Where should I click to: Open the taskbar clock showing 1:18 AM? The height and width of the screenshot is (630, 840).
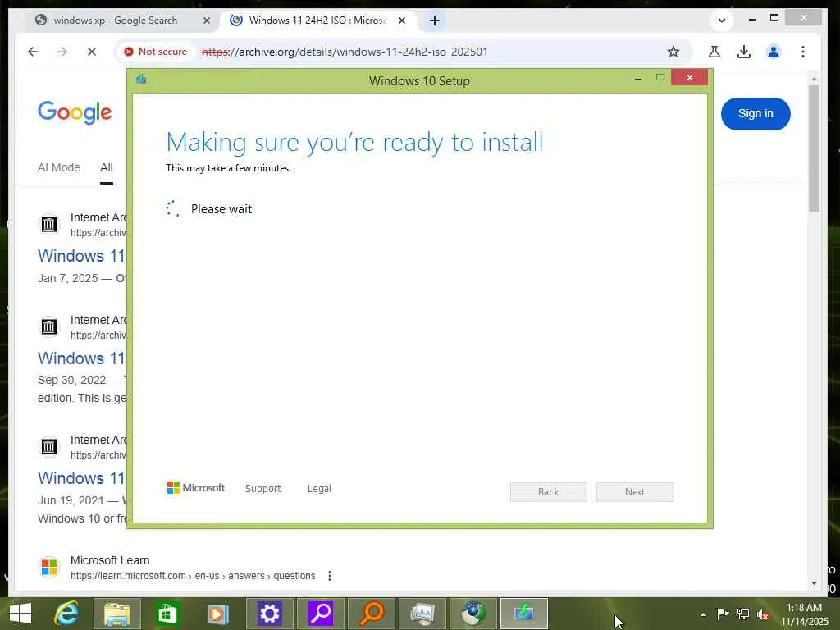click(x=804, y=614)
